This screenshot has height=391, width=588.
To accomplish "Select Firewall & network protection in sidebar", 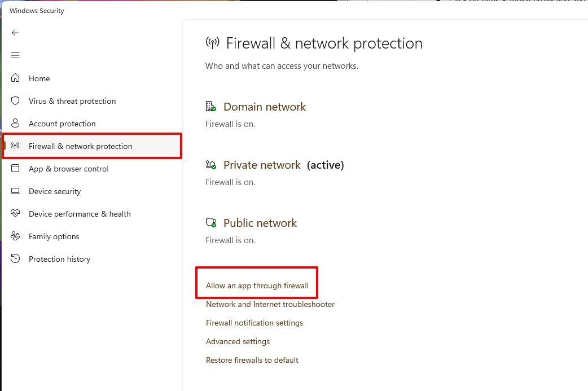I will point(92,146).
